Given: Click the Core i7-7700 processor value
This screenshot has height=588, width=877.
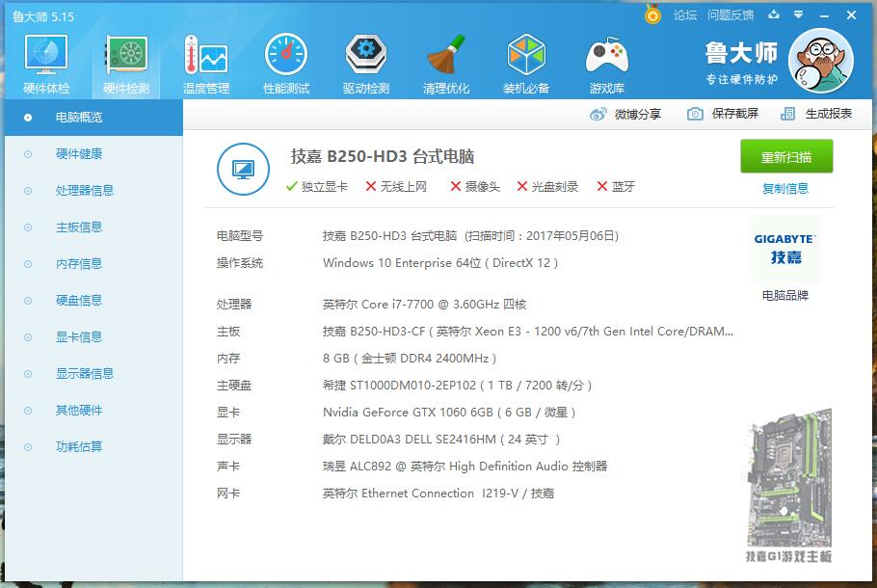Looking at the screenshot, I should tap(424, 305).
